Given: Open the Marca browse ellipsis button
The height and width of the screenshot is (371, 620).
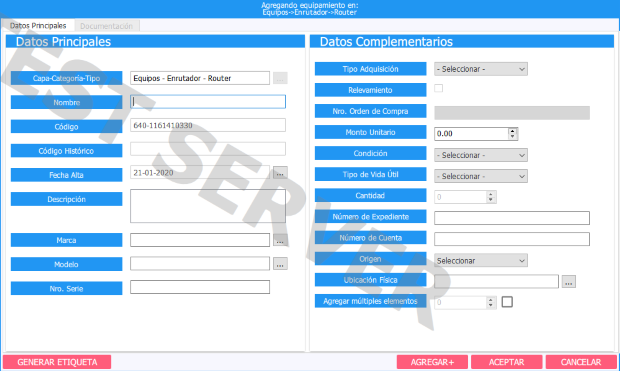Looking at the screenshot, I should [280, 240].
